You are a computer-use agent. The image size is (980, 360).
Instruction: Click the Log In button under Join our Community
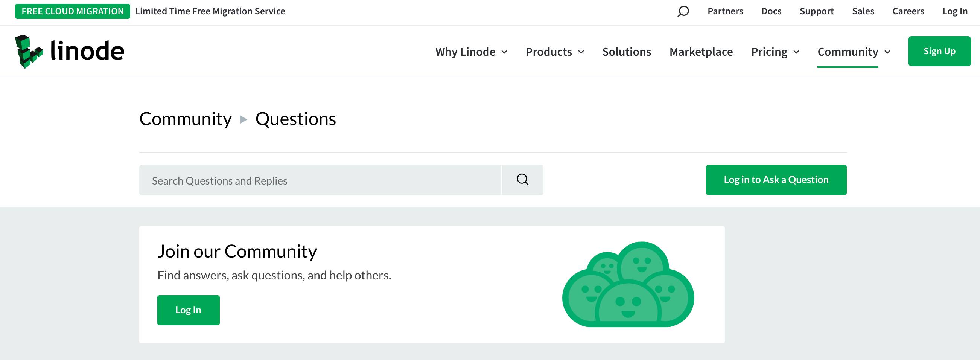click(188, 310)
